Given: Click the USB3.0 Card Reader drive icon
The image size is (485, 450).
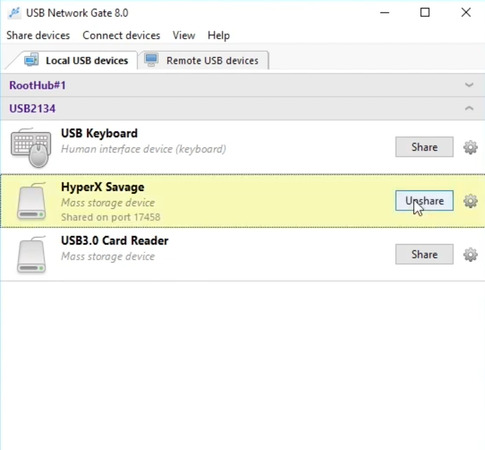Looking at the screenshot, I should point(31,255).
